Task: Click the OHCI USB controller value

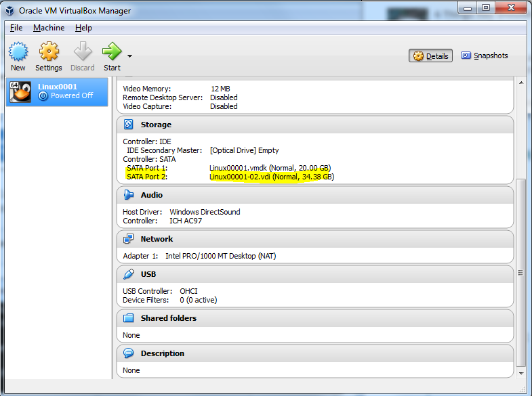Action: pyautogui.click(x=188, y=291)
